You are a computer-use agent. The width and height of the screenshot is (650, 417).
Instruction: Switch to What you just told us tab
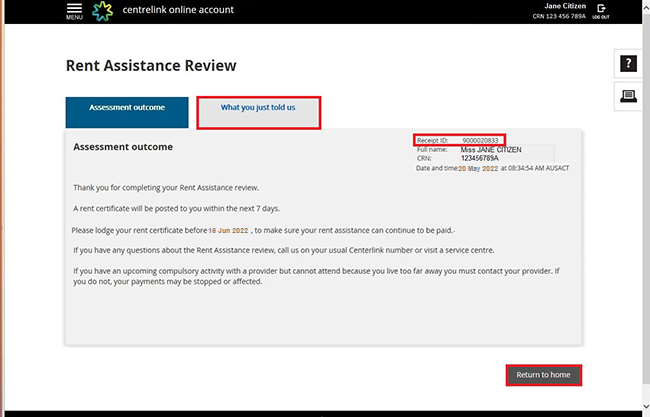pyautogui.click(x=259, y=113)
